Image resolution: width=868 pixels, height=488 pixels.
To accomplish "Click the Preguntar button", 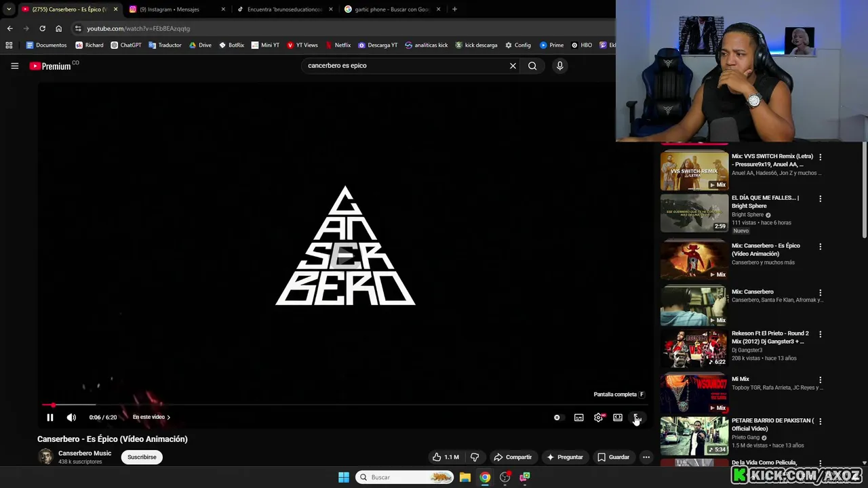I will click(x=564, y=457).
